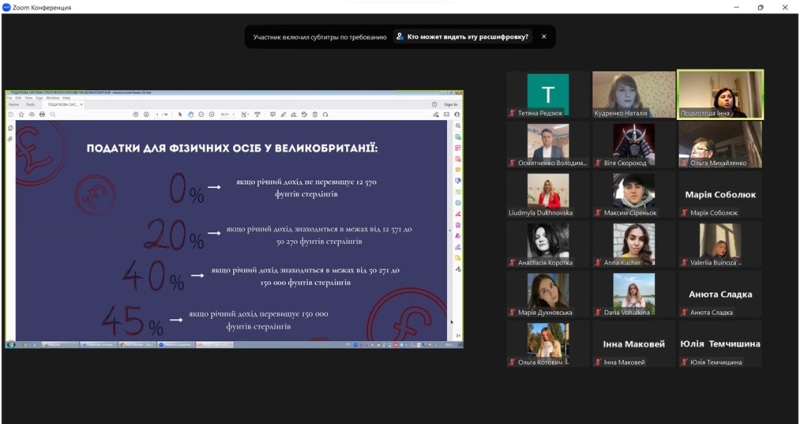Select the hand pan tool in Acrobat

point(191,114)
